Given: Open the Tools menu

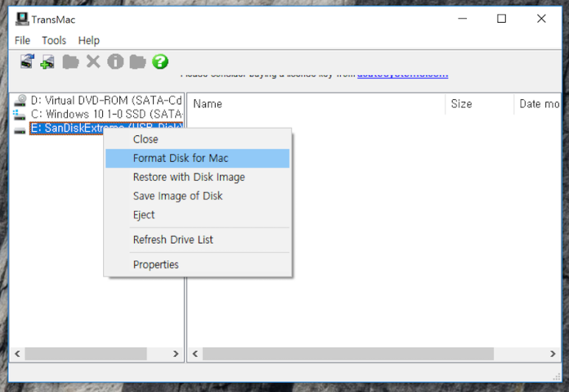Looking at the screenshot, I should (x=54, y=40).
